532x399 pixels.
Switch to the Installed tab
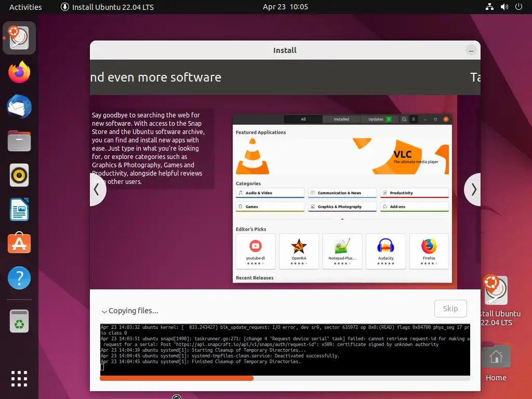tap(341, 119)
